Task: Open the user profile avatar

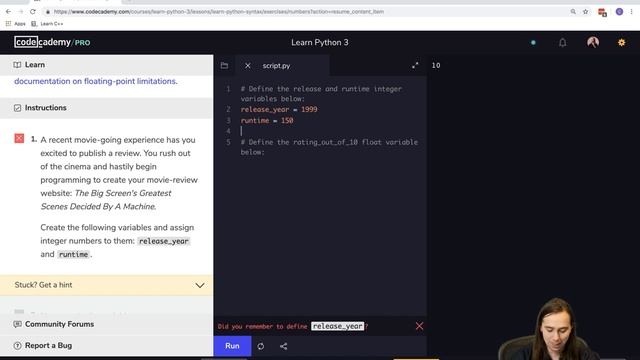Action: coord(593,42)
